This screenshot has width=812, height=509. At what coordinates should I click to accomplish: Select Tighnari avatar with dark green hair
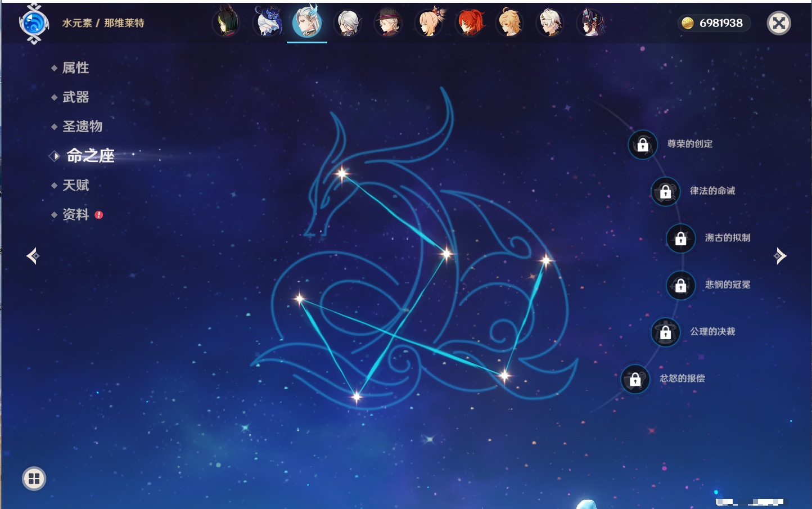coord(227,23)
